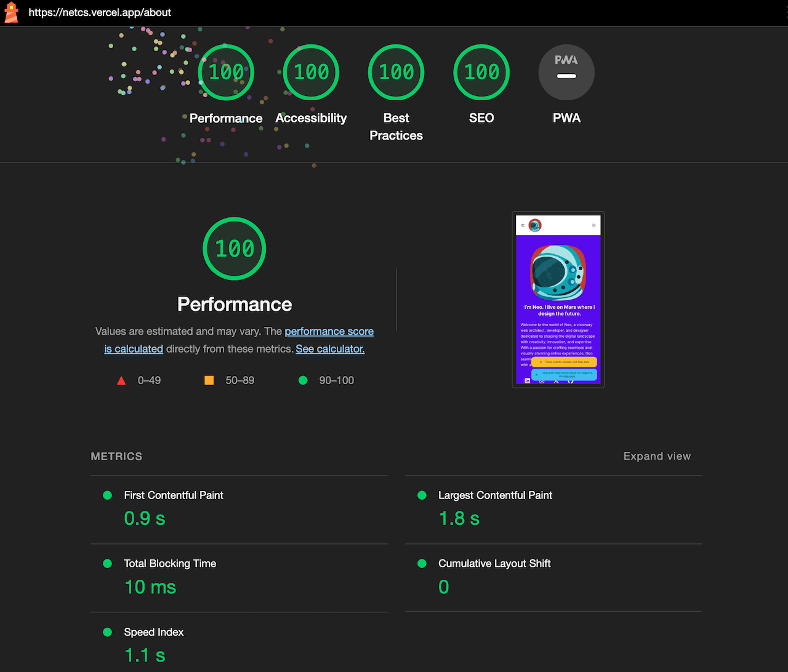Click the green circle 90–100 legend icon
Image resolution: width=788 pixels, height=672 pixels.
303,381
